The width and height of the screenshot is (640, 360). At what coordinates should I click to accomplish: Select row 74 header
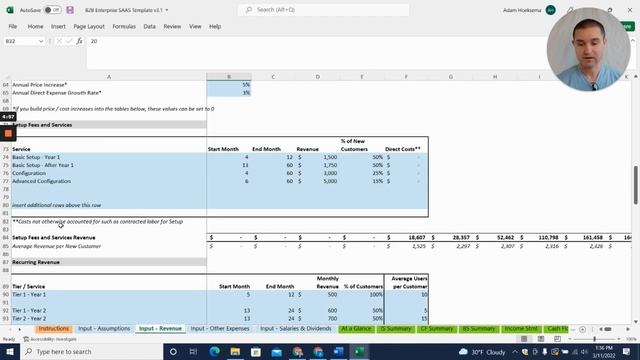(x=6, y=157)
